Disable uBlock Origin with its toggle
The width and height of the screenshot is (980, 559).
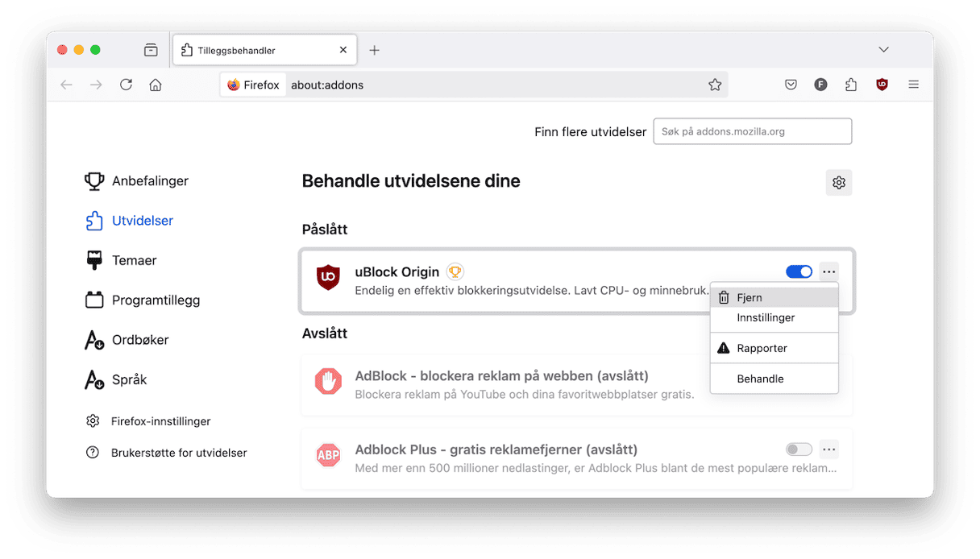[799, 272]
